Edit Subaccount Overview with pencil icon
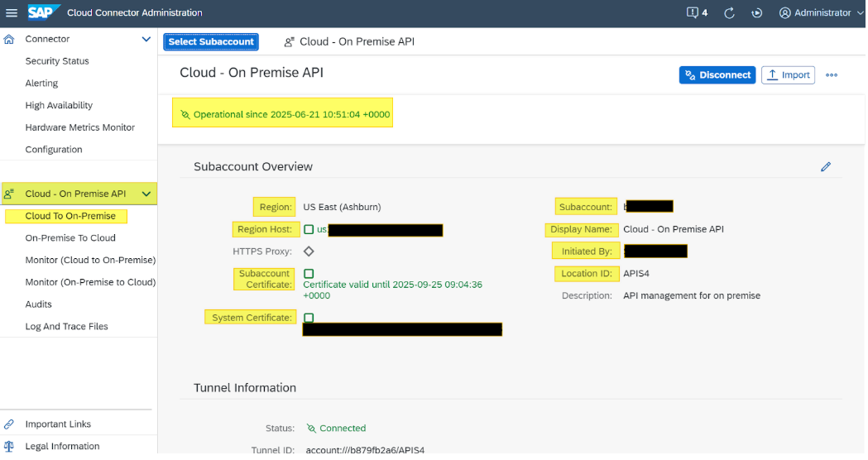This screenshot has width=868, height=460. pos(825,167)
